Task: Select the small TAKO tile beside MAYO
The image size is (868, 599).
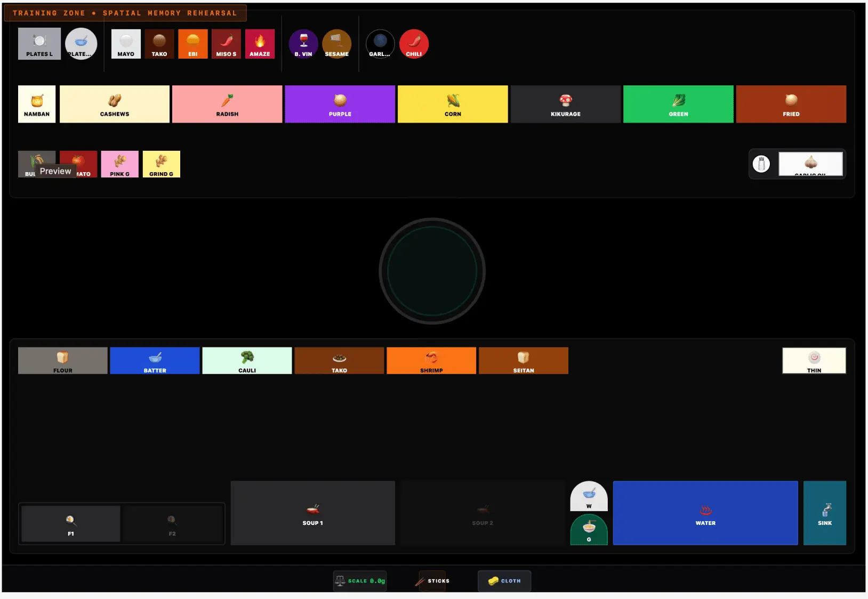Action: click(x=159, y=44)
